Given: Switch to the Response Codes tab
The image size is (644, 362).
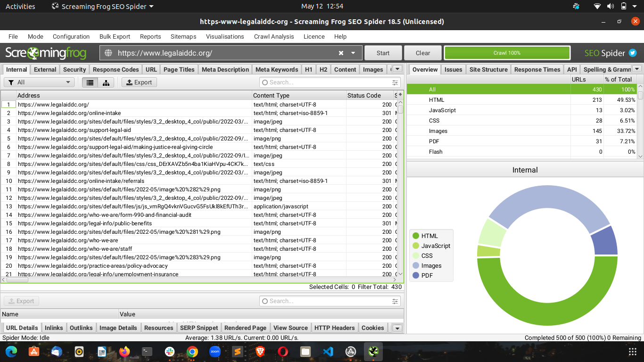Looking at the screenshot, I should [116, 69].
